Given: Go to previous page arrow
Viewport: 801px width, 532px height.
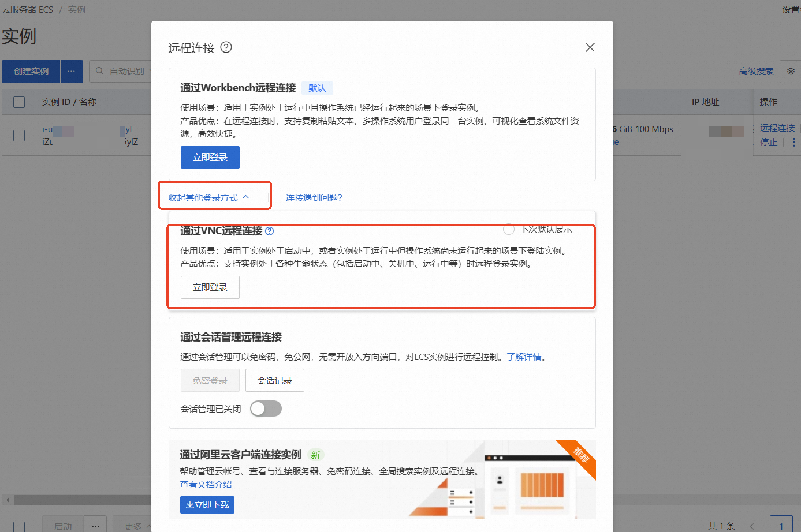Looking at the screenshot, I should click(752, 526).
